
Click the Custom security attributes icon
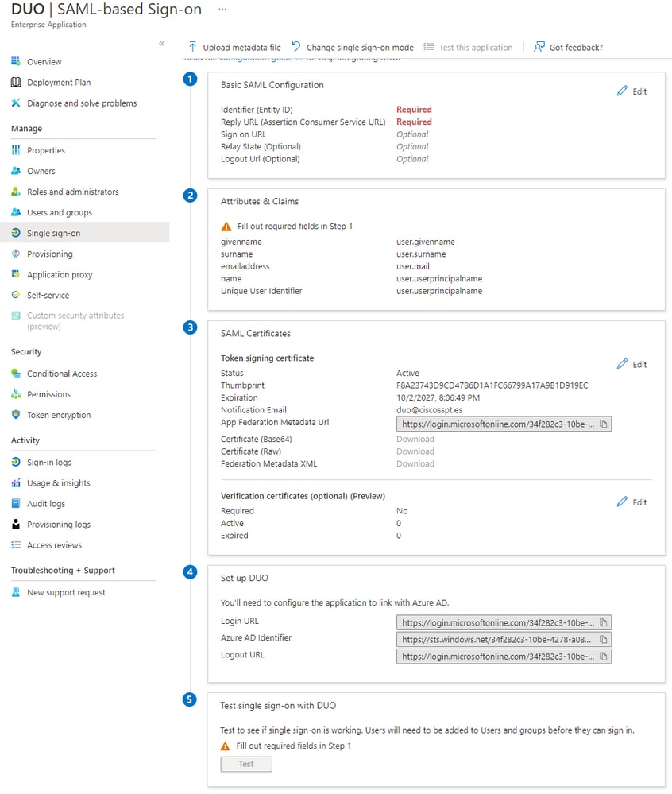pyautogui.click(x=16, y=316)
